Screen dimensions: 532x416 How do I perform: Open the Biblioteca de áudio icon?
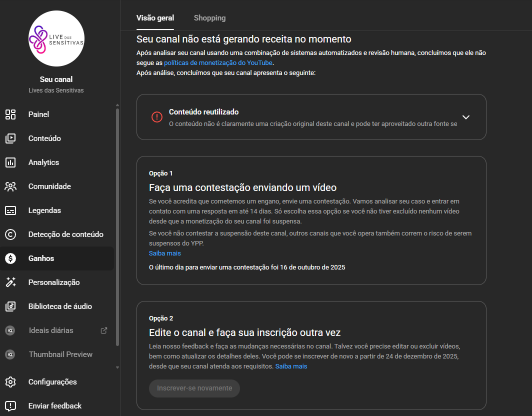tap(10, 306)
